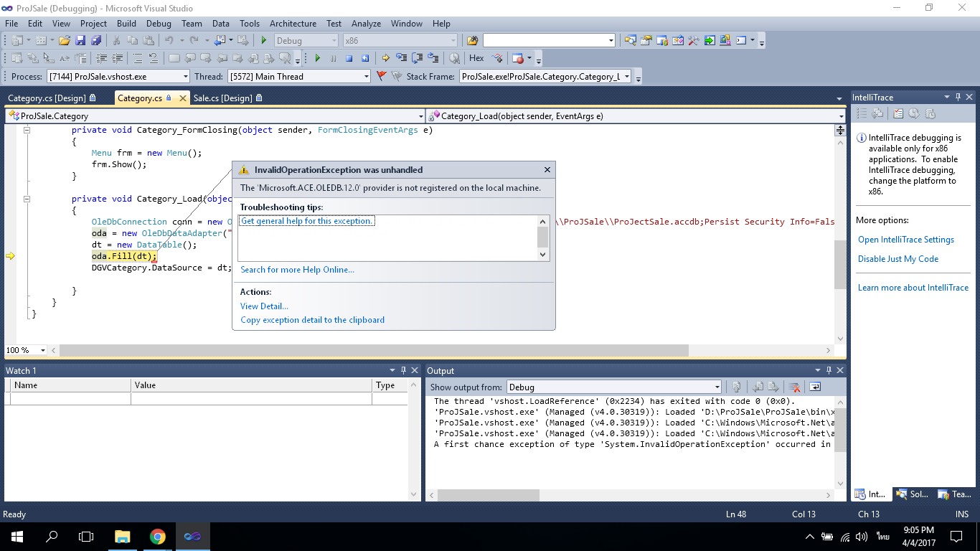980x551 pixels.
Task: Close the InvalidOperationException dialog
Action: tap(547, 170)
